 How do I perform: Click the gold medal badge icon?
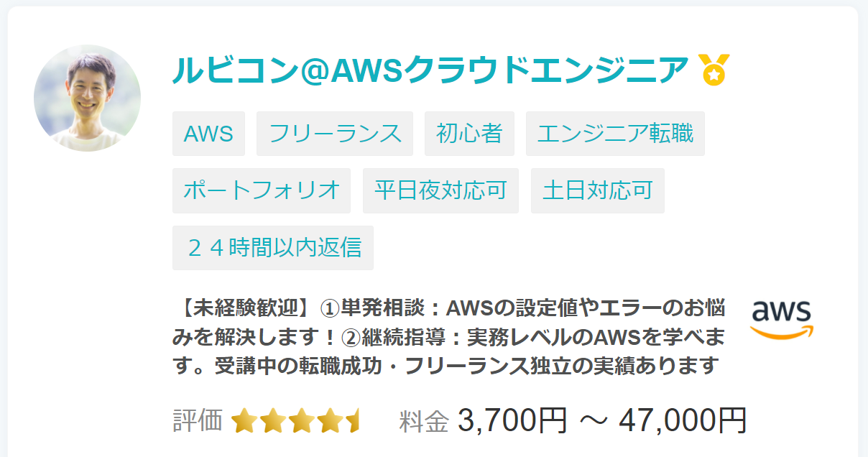pyautogui.click(x=714, y=70)
